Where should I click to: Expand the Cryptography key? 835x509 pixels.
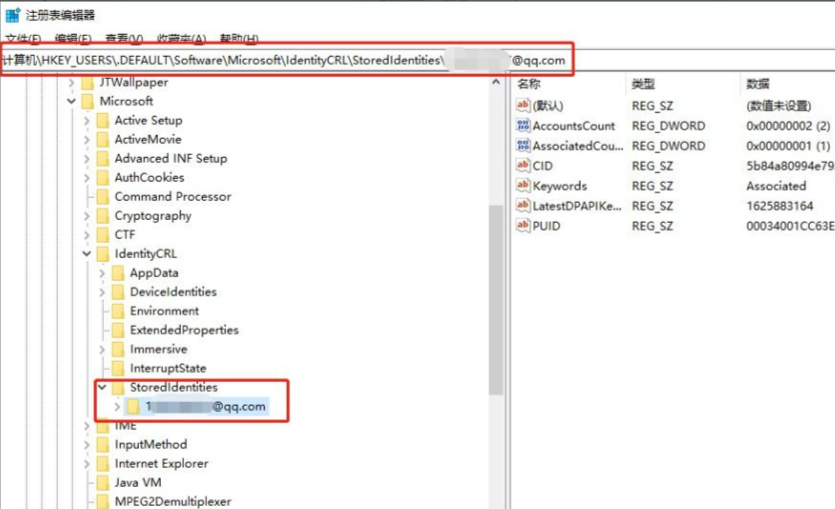(87, 216)
